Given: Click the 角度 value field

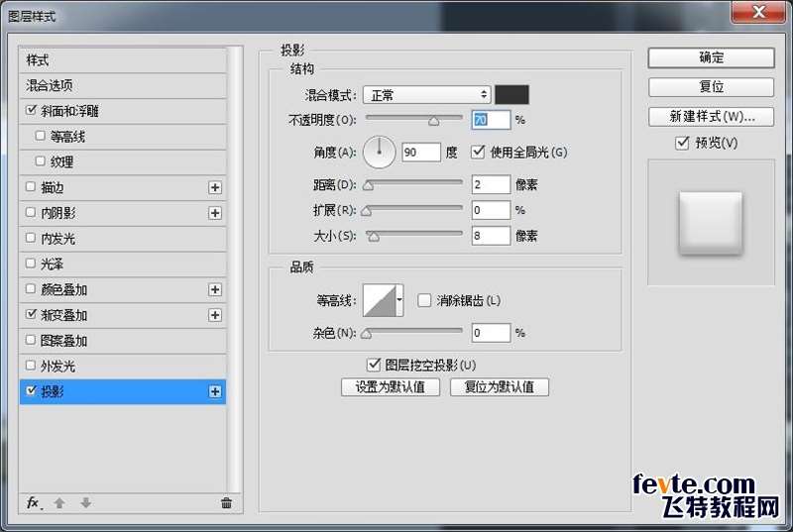Looking at the screenshot, I should 421,153.
